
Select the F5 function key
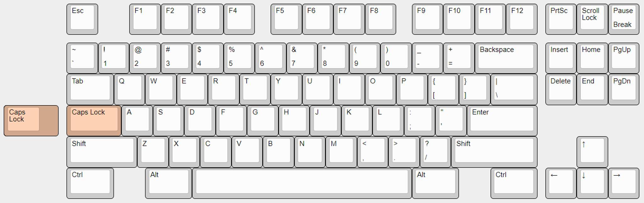pyautogui.click(x=286, y=19)
